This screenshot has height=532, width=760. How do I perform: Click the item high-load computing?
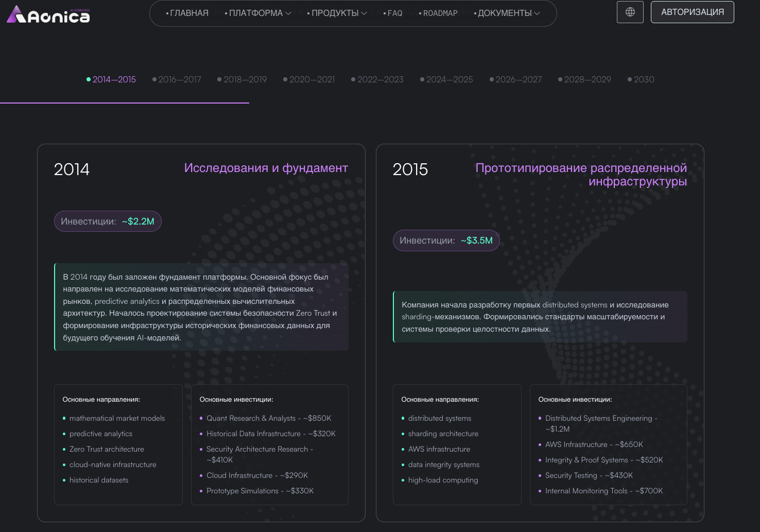(x=443, y=480)
